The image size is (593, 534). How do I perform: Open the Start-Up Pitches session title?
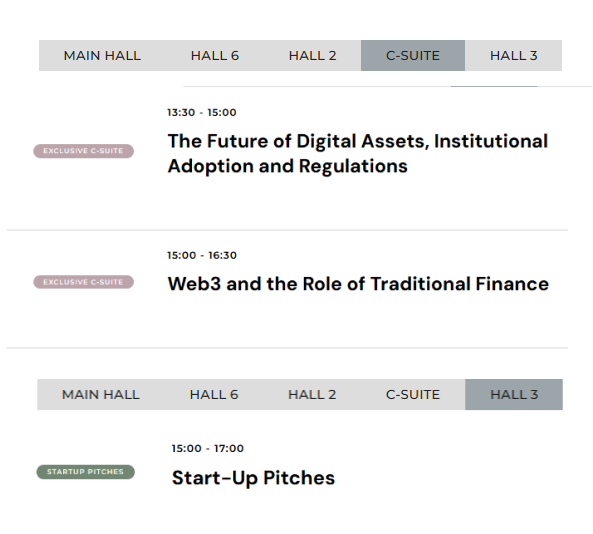pos(253,478)
